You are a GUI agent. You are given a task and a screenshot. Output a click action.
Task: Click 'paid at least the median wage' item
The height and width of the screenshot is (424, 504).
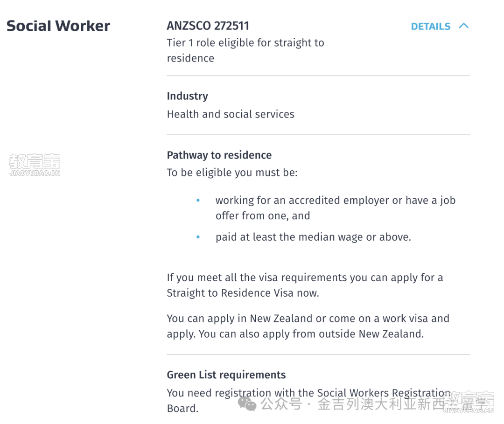(314, 237)
